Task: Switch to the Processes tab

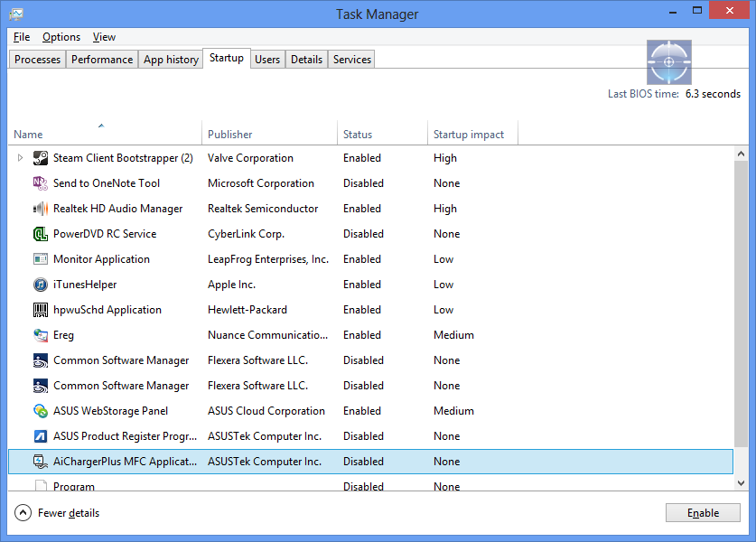Action: pos(38,60)
